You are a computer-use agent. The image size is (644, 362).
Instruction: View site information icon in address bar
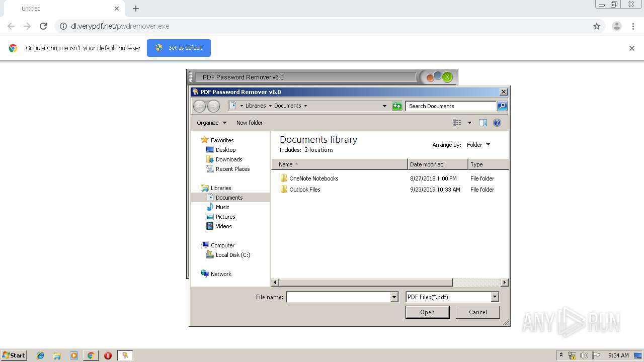63,26
